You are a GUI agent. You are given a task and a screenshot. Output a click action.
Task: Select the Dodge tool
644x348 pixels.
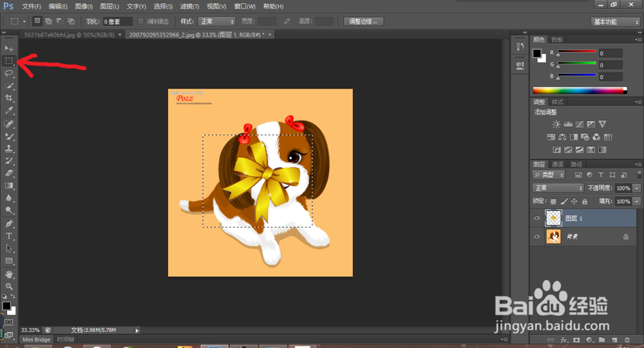pos(8,210)
